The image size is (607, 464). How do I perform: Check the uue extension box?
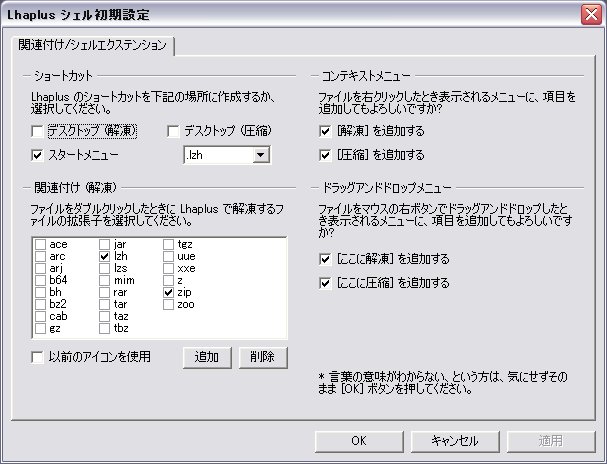168,256
